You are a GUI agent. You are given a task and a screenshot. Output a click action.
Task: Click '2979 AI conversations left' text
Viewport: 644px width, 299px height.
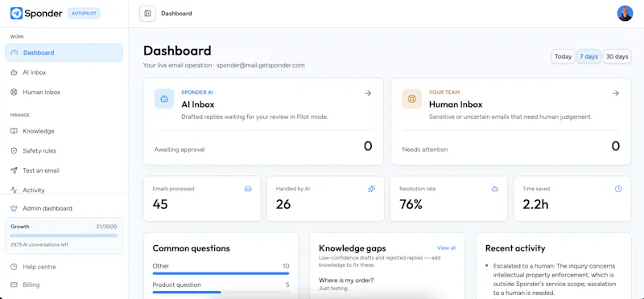[39, 245]
